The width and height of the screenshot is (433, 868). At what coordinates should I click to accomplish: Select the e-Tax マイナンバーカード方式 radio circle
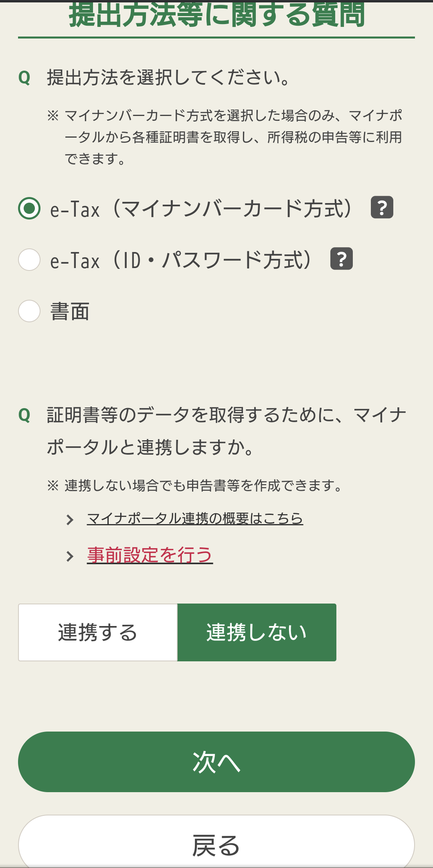coord(29,208)
